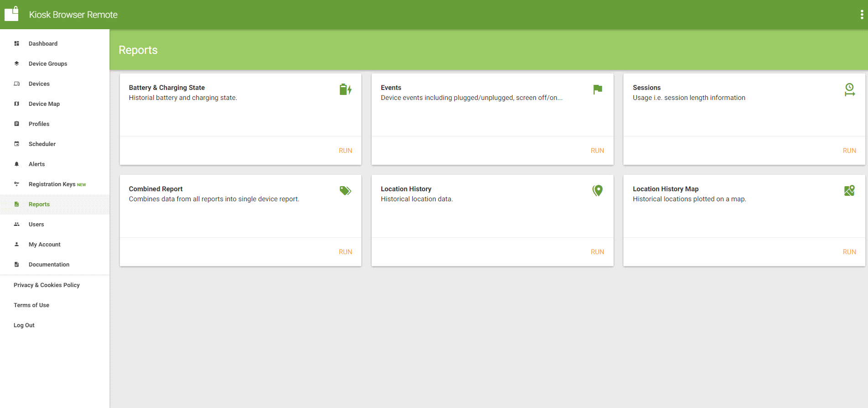
Task: Click the Location History card title
Action: pyautogui.click(x=406, y=189)
